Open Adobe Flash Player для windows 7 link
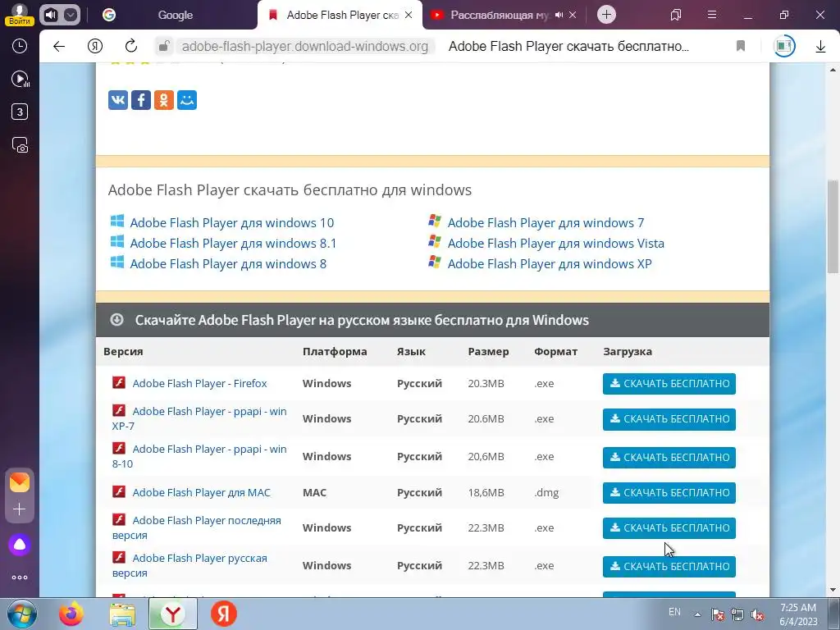This screenshot has height=630, width=840. [x=546, y=223]
